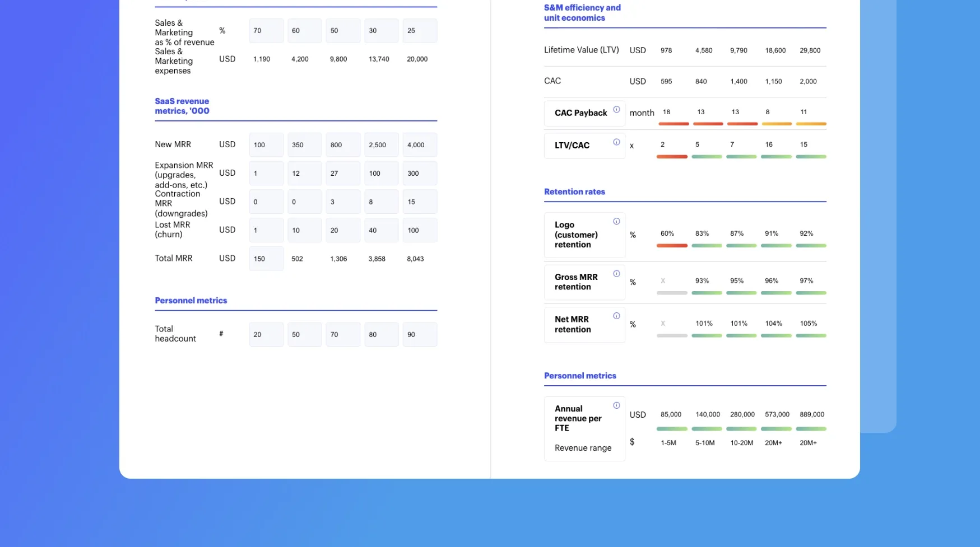Select Contraction MRR field showing 15
The image size is (980, 547).
point(419,202)
